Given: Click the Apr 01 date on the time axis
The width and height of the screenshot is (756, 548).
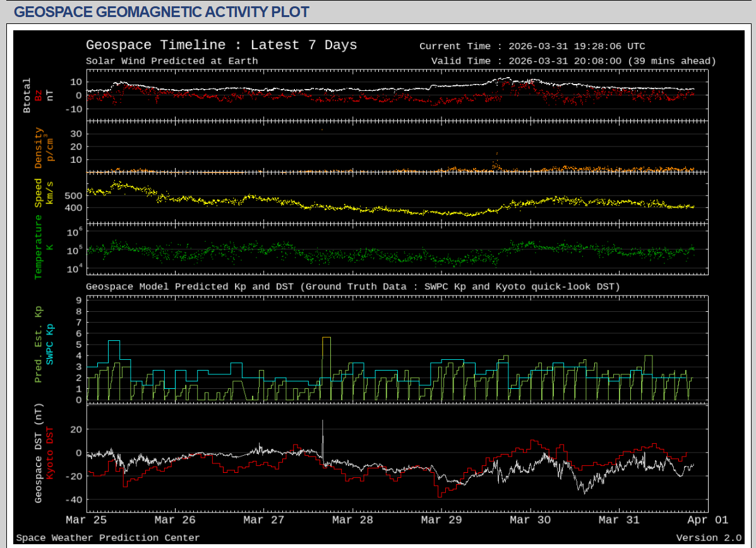Looking at the screenshot, I should click(707, 520).
